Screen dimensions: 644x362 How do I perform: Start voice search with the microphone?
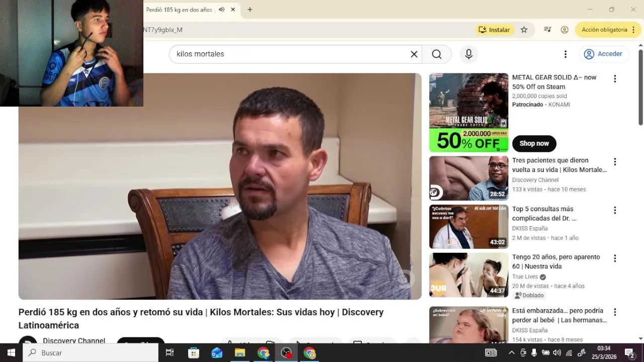(469, 54)
